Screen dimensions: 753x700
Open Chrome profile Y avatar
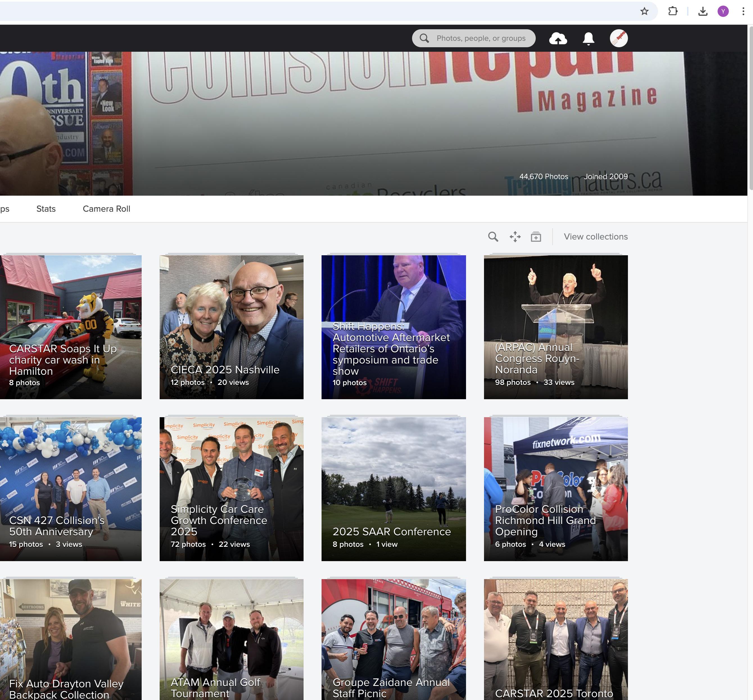723,11
